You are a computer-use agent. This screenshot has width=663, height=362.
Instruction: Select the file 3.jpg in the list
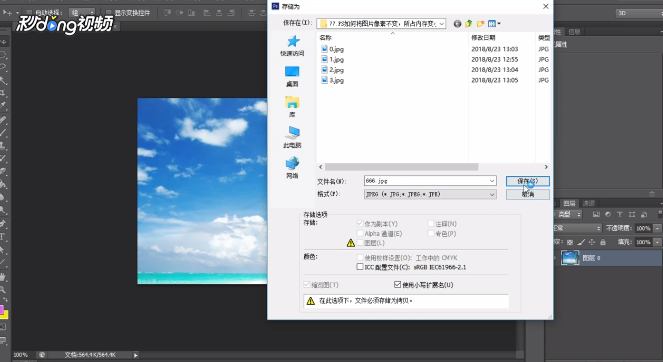coord(332,80)
